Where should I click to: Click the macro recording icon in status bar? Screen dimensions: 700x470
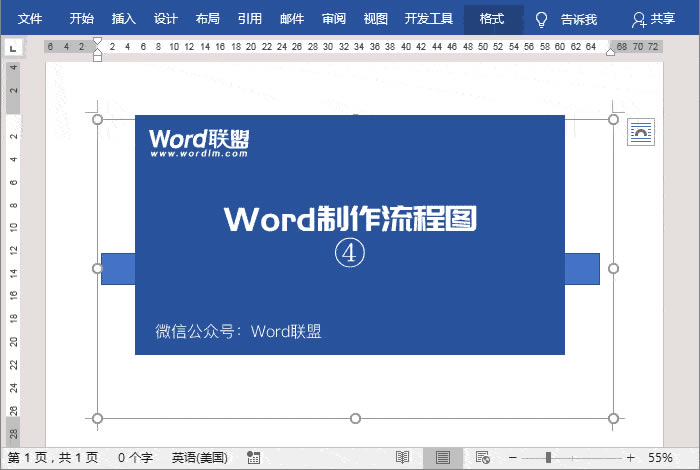pos(253,457)
